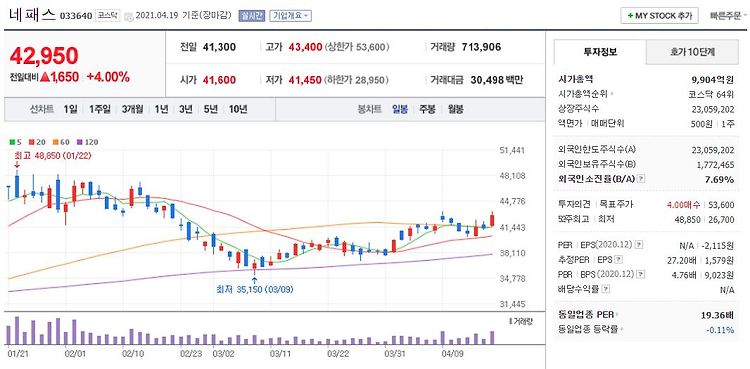
Task: Open help icon beside PBR BPS(2020.12)
Action: pyautogui.click(x=639, y=274)
